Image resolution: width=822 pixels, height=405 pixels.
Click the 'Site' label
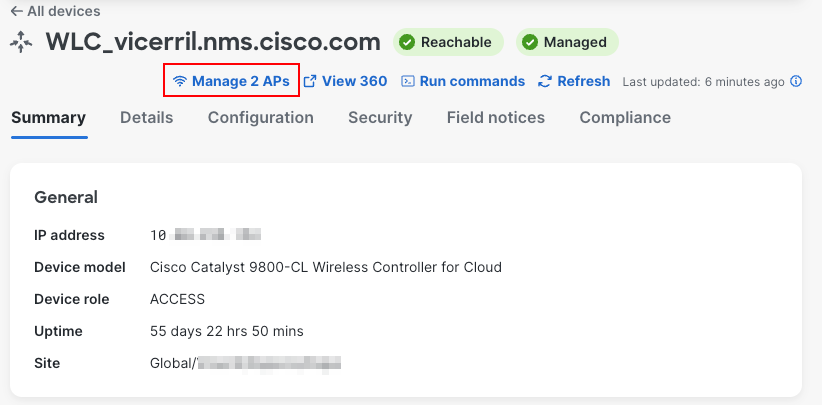point(47,363)
